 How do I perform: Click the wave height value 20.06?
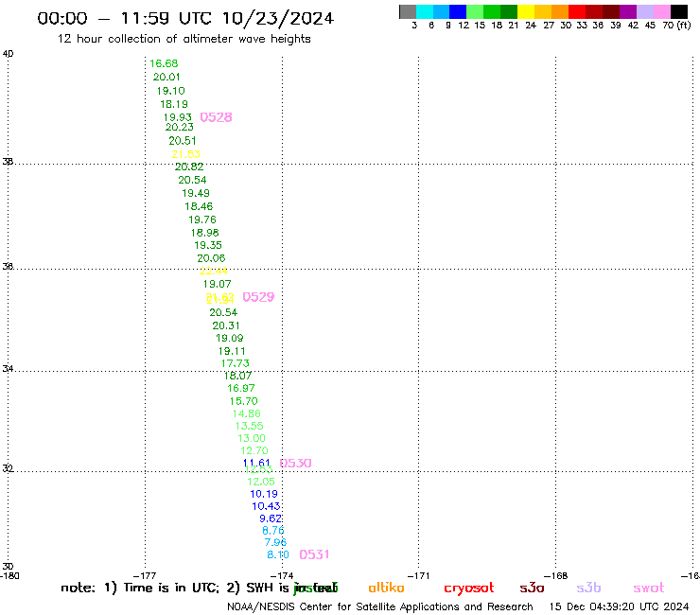coord(211,258)
